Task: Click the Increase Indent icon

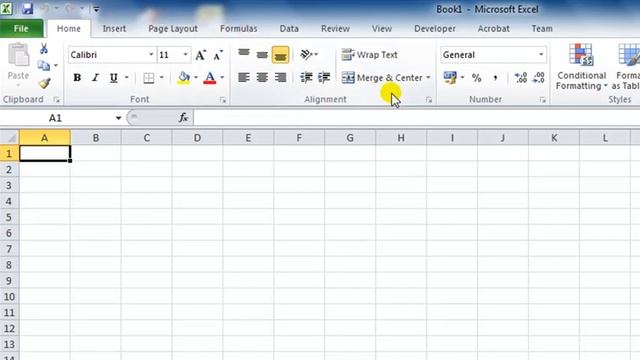Action: click(x=324, y=78)
